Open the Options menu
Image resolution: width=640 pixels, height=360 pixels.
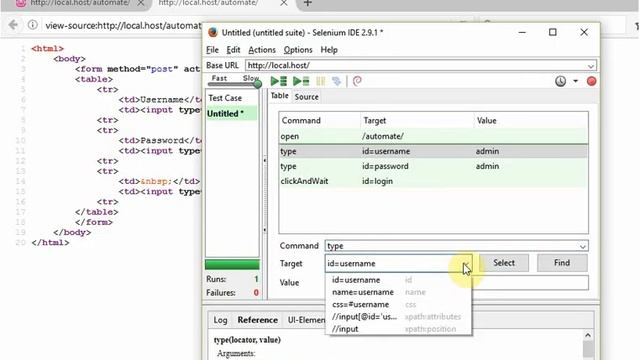(298, 50)
